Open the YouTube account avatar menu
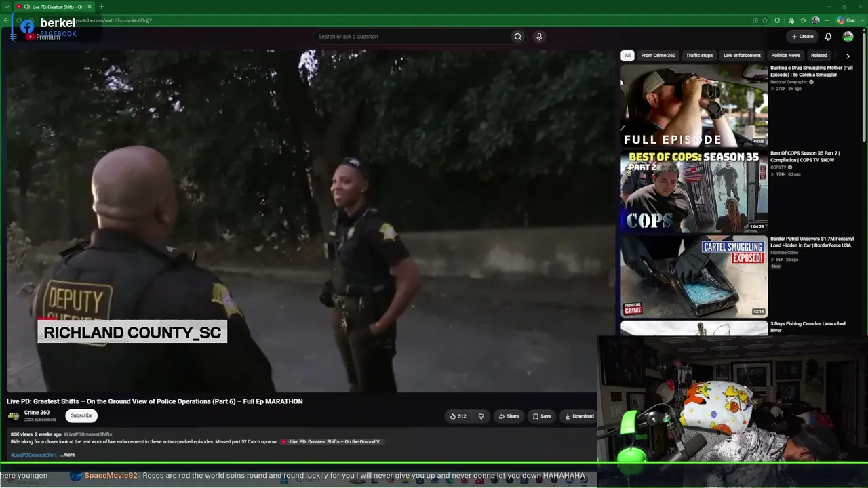 848,37
